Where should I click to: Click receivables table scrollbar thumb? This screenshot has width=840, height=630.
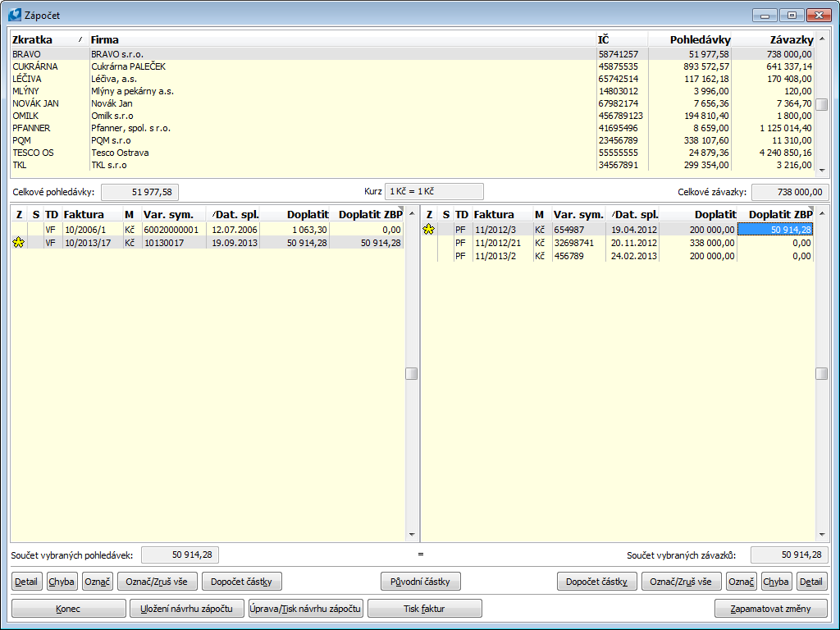coord(412,373)
